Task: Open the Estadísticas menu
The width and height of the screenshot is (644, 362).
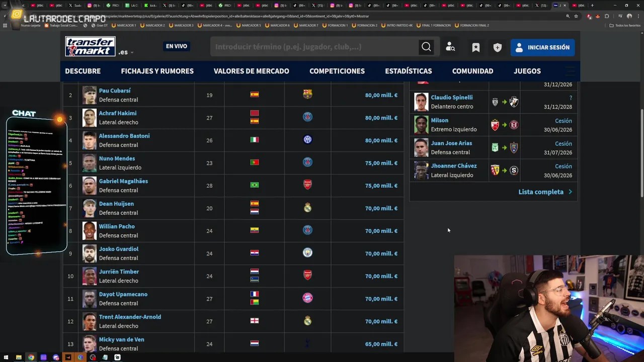Action: point(409,71)
